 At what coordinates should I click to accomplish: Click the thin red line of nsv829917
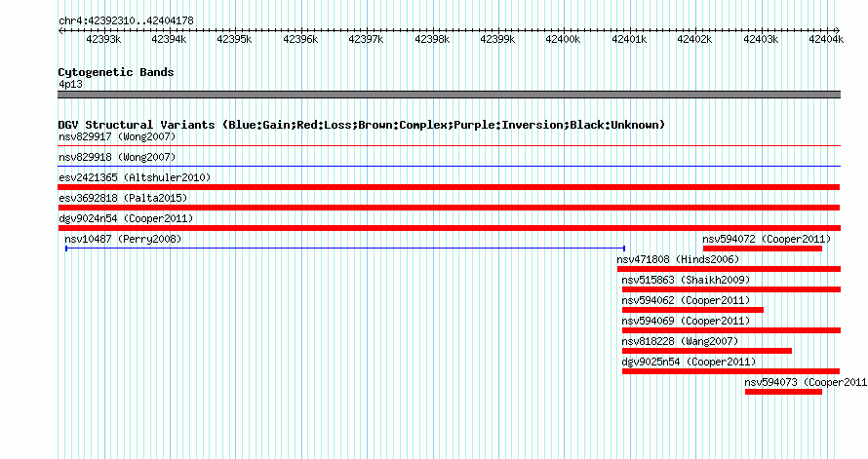click(449, 146)
